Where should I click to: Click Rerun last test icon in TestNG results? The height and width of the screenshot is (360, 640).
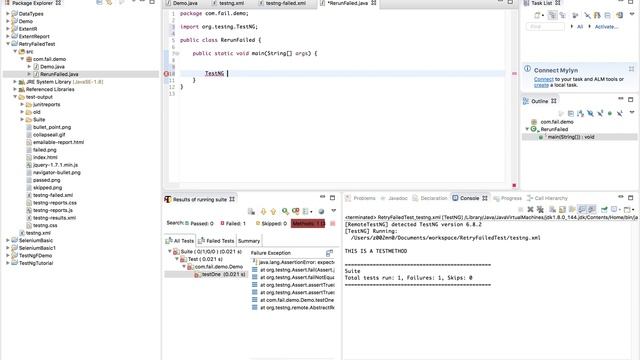pyautogui.click(x=285, y=211)
